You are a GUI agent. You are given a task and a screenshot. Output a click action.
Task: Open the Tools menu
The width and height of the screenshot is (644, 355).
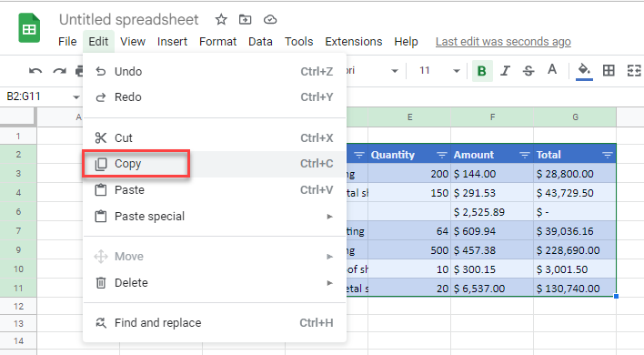pyautogui.click(x=299, y=42)
